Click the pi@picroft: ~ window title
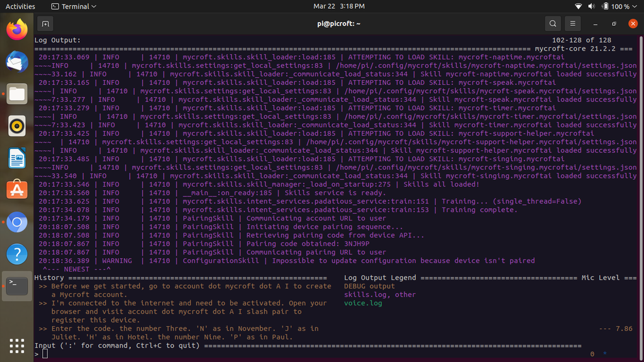The image size is (644, 362). [339, 24]
